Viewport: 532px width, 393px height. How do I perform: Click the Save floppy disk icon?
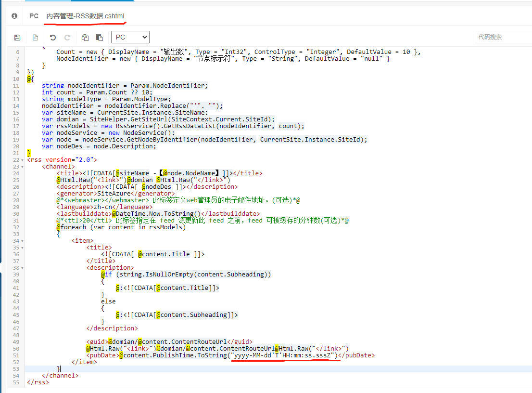point(17,37)
